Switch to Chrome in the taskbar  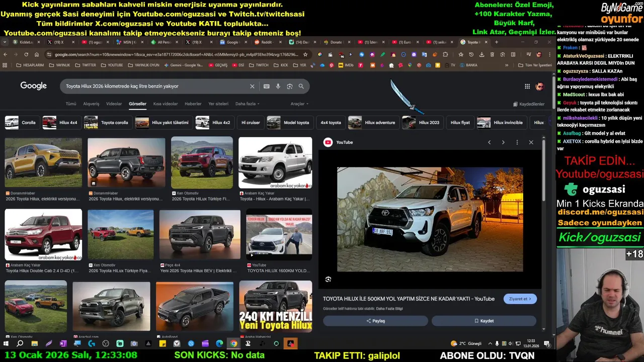point(233,343)
